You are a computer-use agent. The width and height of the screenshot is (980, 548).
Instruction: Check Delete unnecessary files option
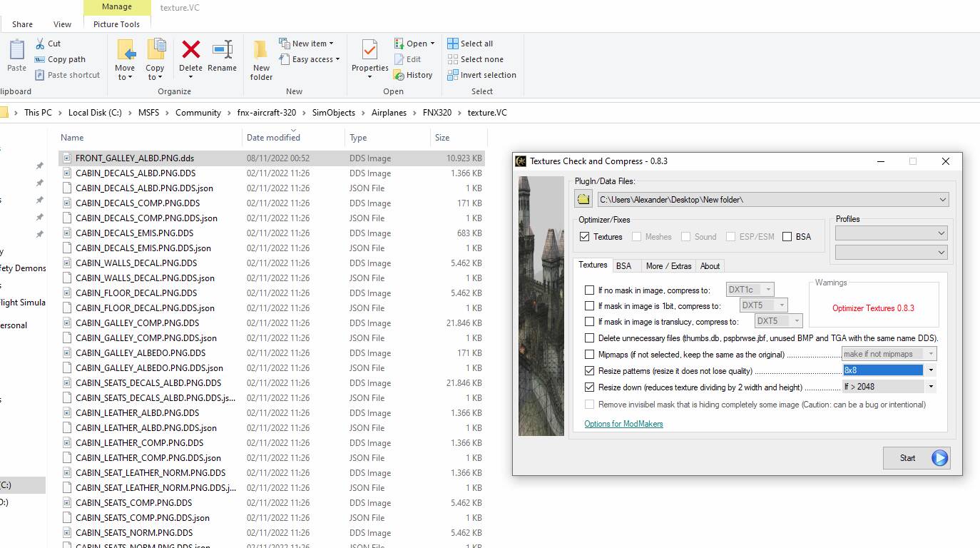coord(589,338)
